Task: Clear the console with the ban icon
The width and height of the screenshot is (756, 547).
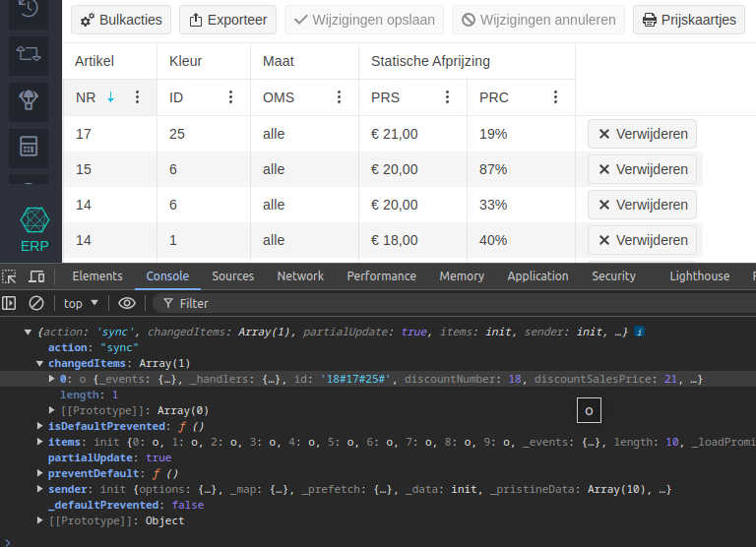Action: pos(36,303)
